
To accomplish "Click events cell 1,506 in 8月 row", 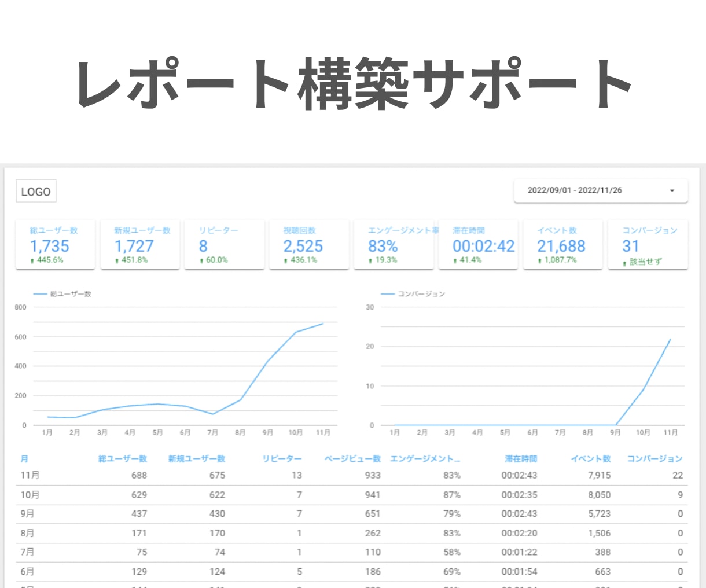I will [x=600, y=533].
